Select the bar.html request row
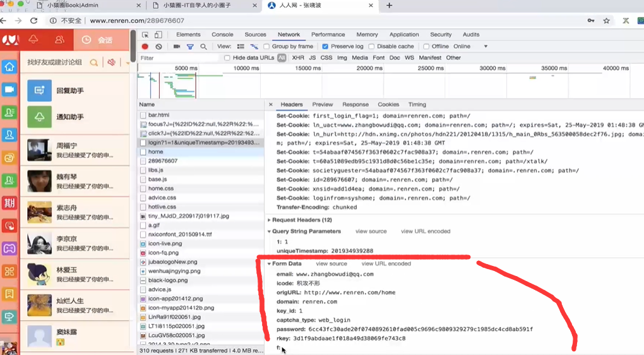Viewport: 644px width, 355px height. tap(201, 115)
